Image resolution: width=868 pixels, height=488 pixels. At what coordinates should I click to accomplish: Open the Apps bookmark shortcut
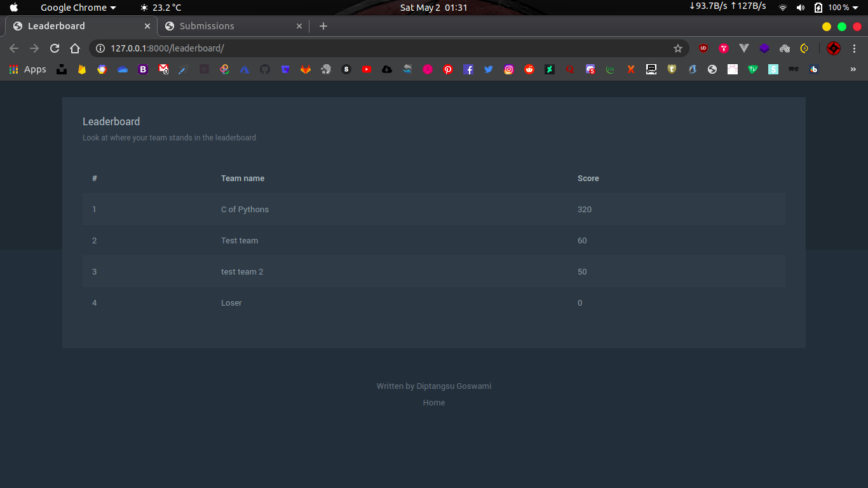(28, 69)
